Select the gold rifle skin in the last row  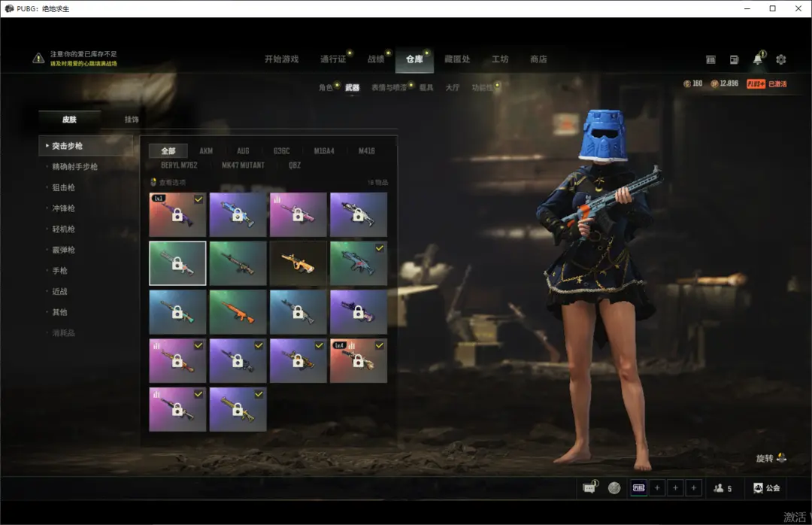(x=238, y=409)
